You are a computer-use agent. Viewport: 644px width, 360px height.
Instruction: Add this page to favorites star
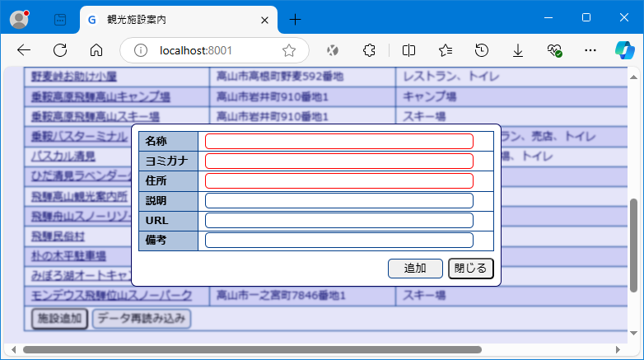click(289, 50)
